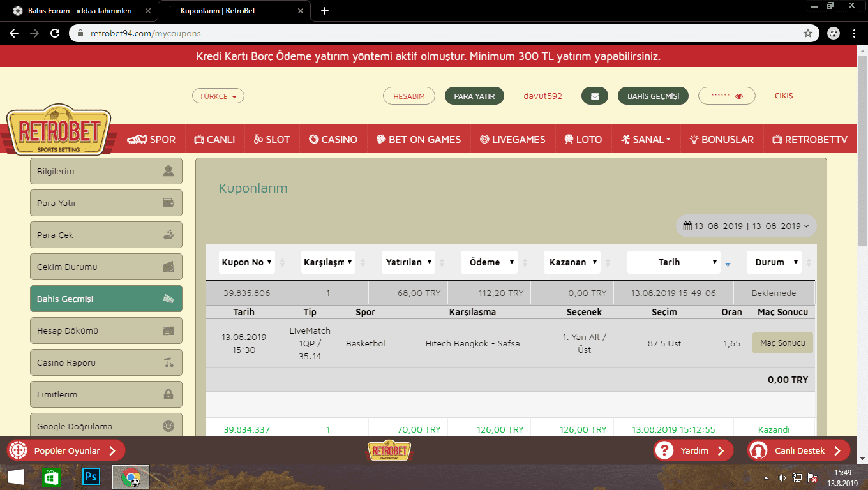Open Google Doğrulama sidebar item
Screen dimensions: 868x490
point(106,425)
